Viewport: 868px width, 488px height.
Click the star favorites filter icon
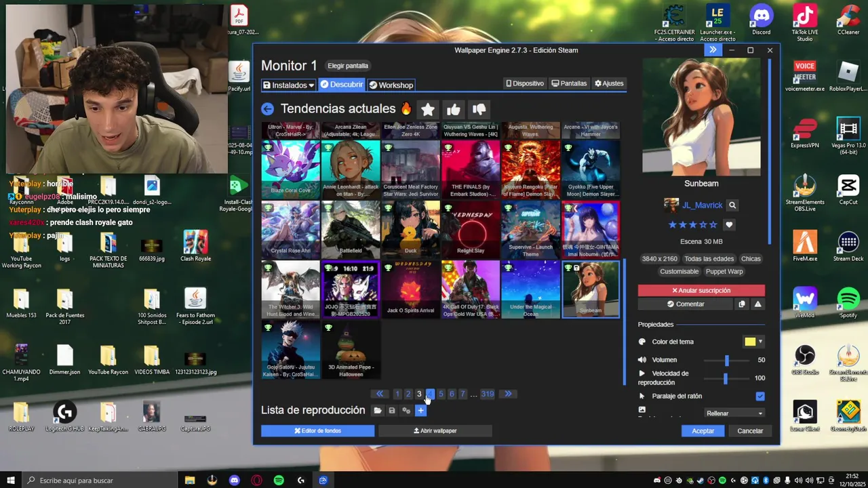427,109
